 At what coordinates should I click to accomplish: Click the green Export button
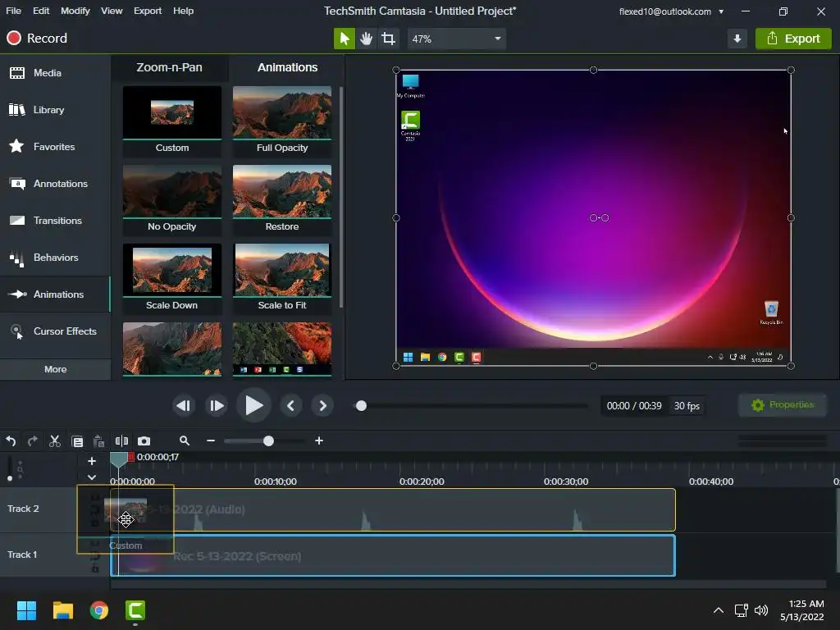793,39
